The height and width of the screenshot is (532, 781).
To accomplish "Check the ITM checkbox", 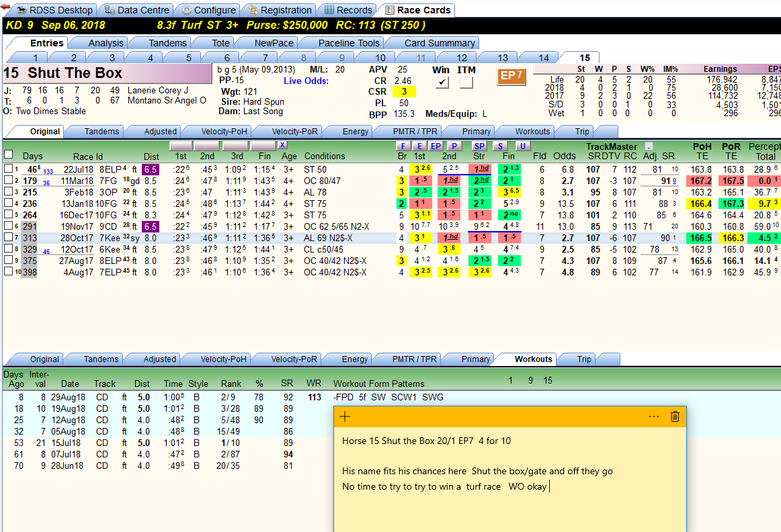I will click(x=466, y=82).
